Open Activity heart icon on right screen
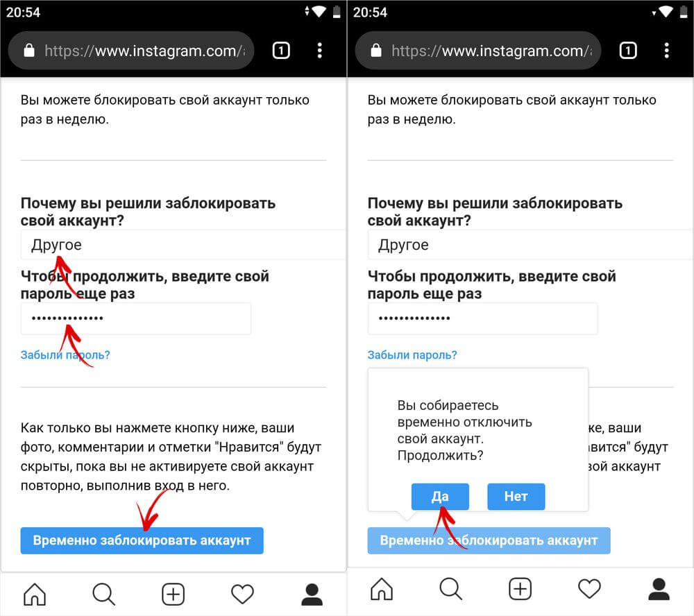The image size is (694, 616). 589,589
